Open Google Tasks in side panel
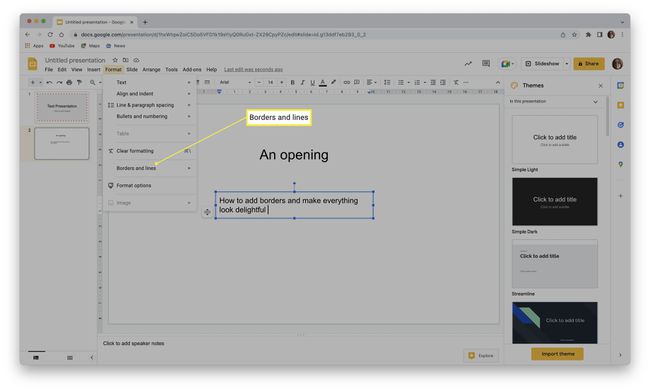This screenshot has height=391, width=650. [620, 125]
